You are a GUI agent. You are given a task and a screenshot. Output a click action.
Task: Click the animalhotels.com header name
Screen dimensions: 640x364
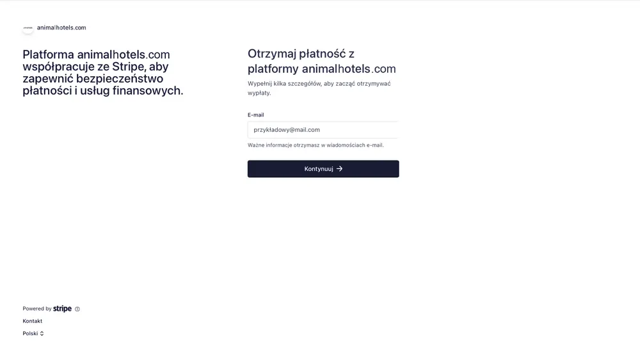tap(61, 28)
